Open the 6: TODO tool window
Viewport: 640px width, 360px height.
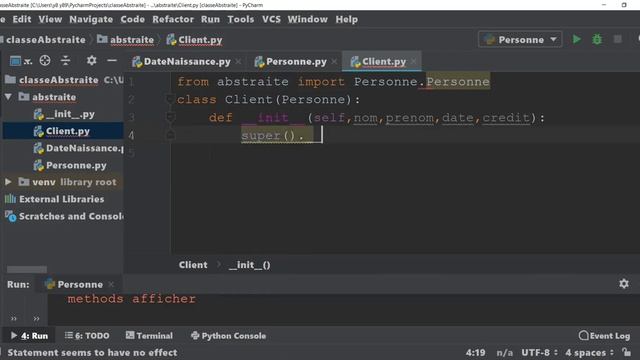[x=87, y=336]
